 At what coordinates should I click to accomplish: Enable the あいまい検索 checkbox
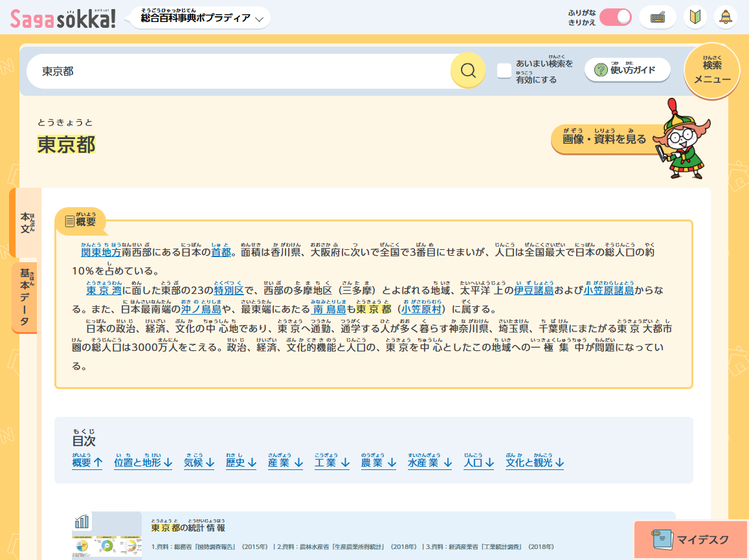504,71
